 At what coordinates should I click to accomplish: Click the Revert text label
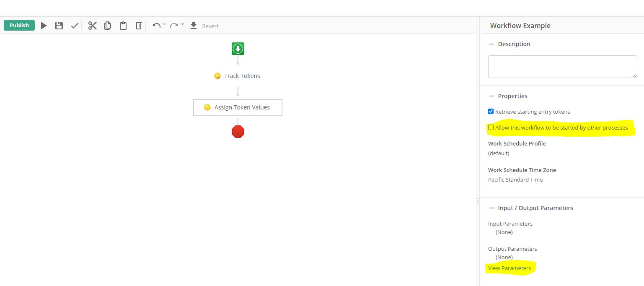(x=210, y=26)
